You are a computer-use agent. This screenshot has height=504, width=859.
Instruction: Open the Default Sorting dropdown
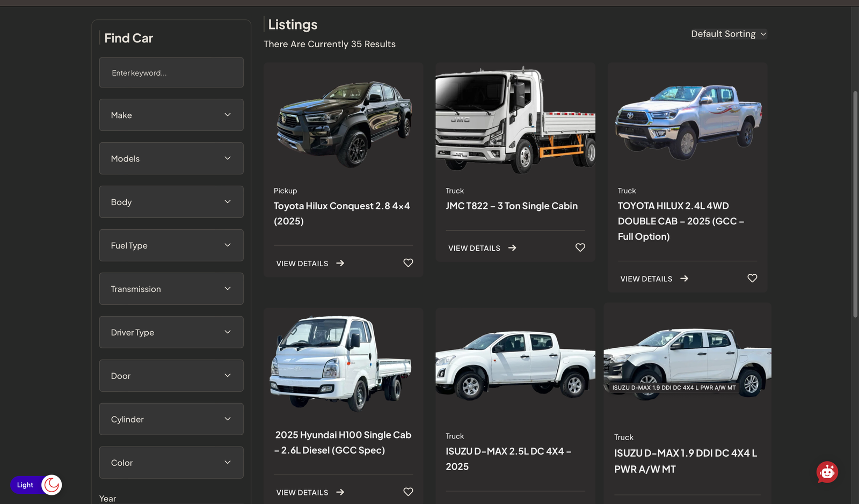pyautogui.click(x=729, y=34)
